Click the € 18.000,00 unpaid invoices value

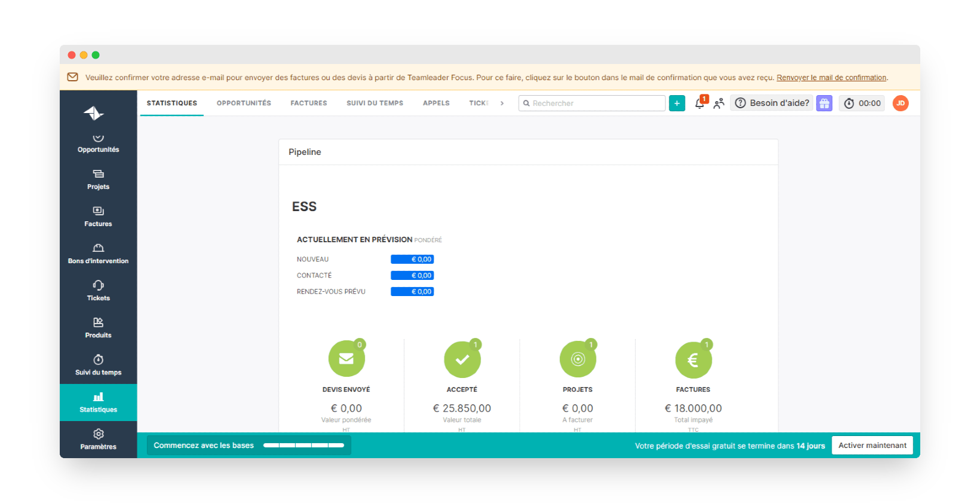[x=693, y=408]
